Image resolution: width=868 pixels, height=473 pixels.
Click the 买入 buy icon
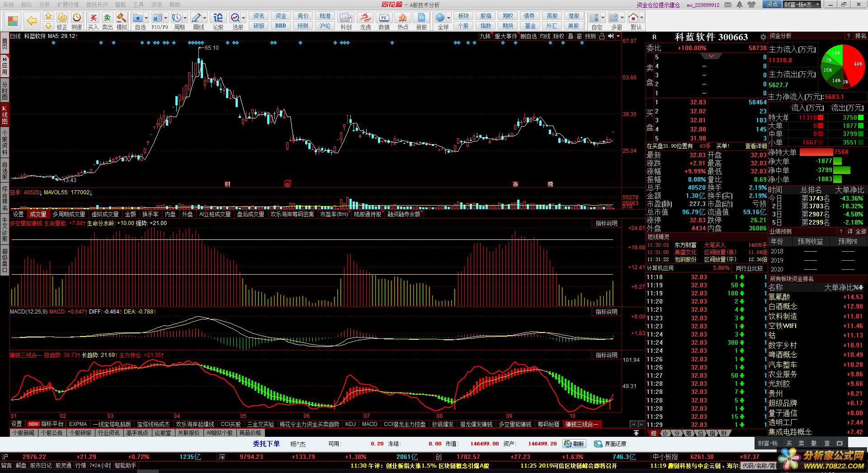pyautogui.click(x=93, y=18)
